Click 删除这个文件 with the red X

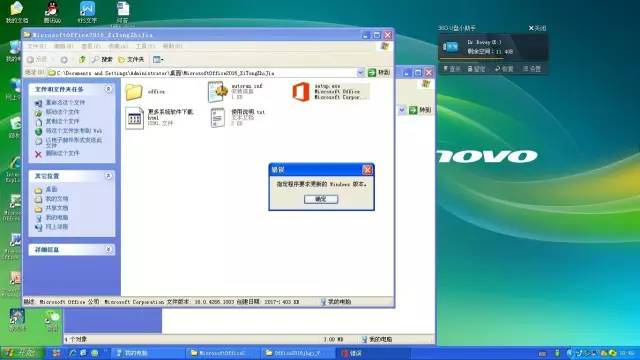click(62, 153)
